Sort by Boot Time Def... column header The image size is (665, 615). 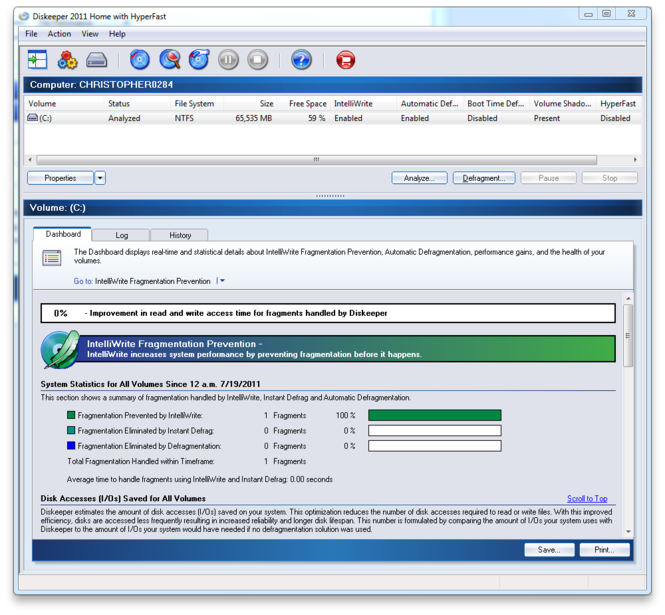496,103
